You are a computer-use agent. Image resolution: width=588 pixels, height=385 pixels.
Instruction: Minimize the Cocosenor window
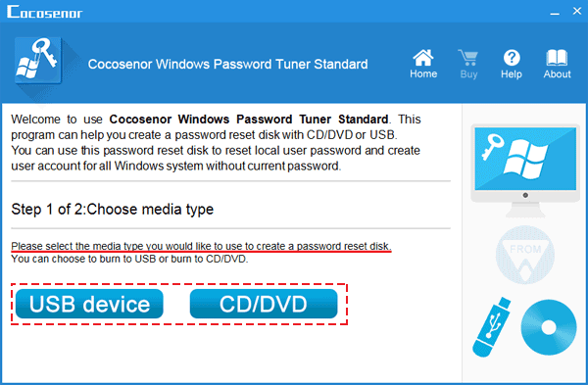pyautogui.click(x=555, y=13)
